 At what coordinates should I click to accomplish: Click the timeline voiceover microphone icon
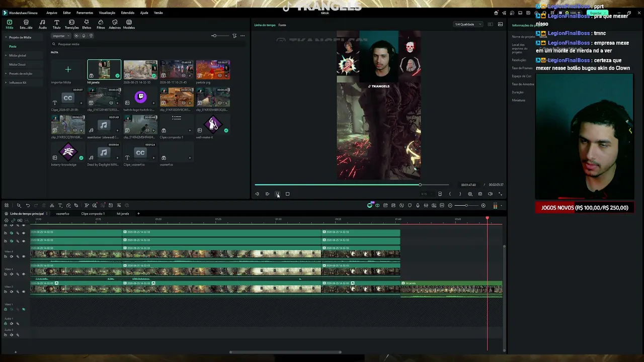pos(418,205)
